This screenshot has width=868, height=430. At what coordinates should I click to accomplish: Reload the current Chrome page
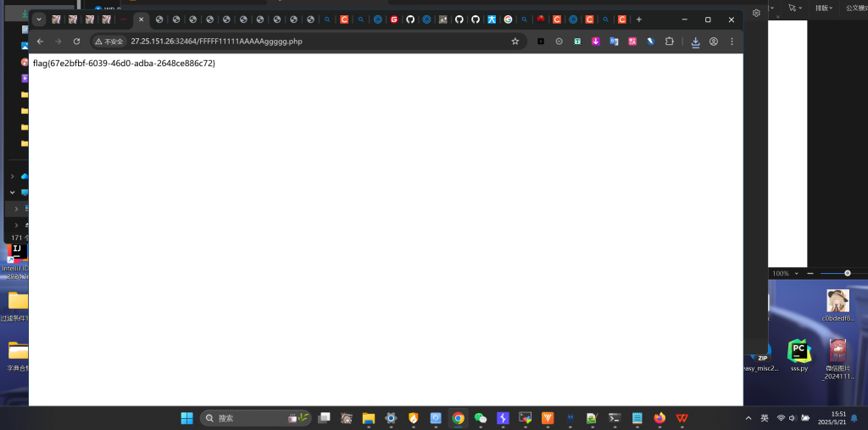(77, 42)
